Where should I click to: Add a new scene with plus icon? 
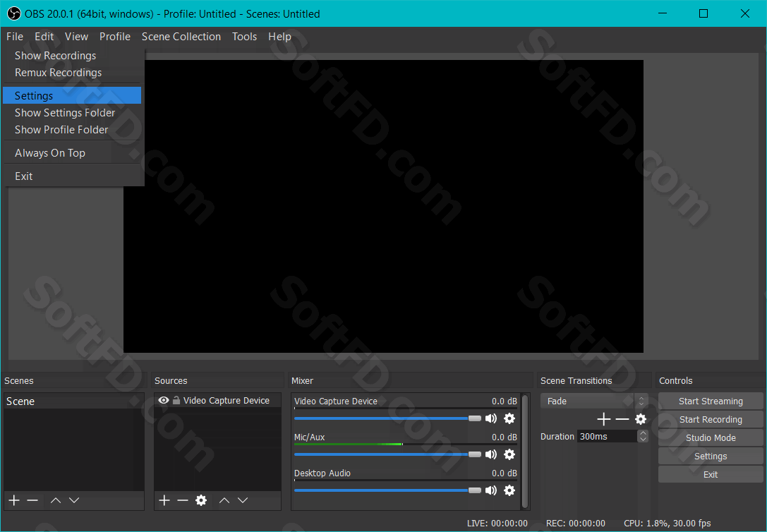(x=14, y=500)
